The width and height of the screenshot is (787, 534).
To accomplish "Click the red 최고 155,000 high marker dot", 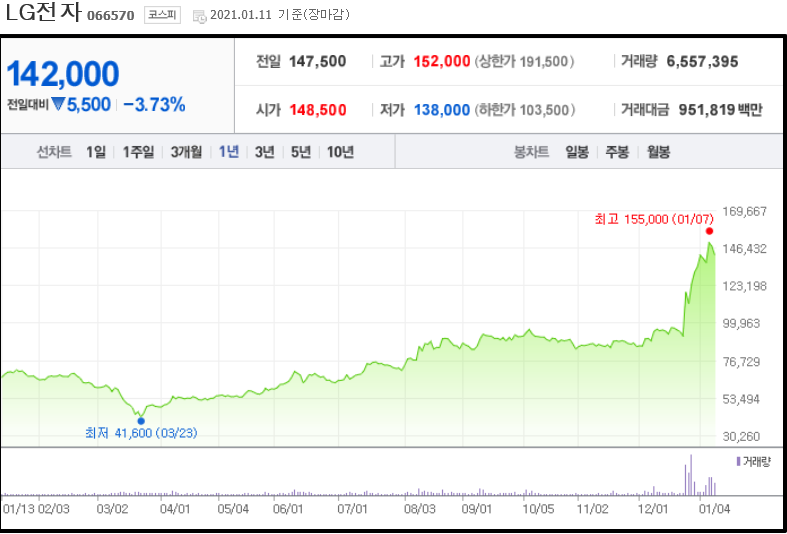I will click(x=709, y=231).
